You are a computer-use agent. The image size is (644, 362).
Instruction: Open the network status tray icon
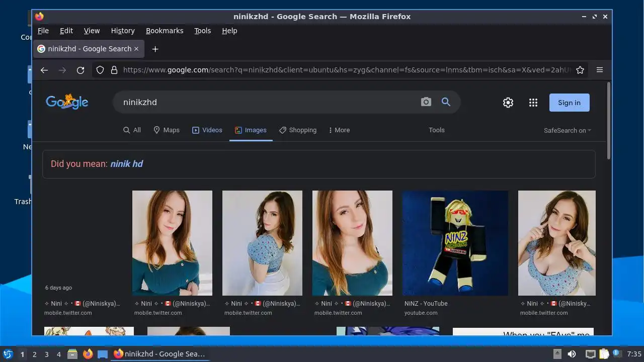(591, 354)
